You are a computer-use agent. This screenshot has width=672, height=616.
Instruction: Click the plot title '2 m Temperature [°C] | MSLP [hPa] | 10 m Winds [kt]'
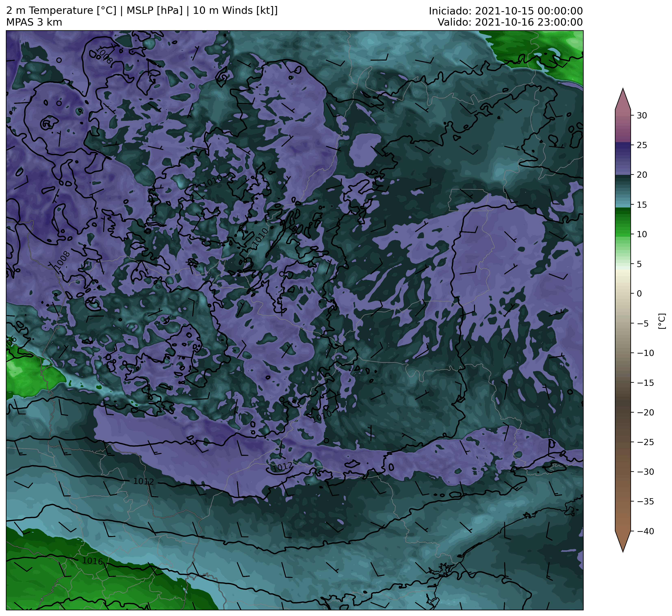click(142, 11)
